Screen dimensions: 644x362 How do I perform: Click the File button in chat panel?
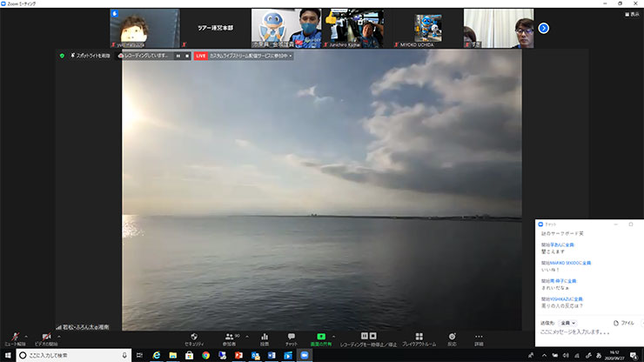pyautogui.click(x=624, y=322)
